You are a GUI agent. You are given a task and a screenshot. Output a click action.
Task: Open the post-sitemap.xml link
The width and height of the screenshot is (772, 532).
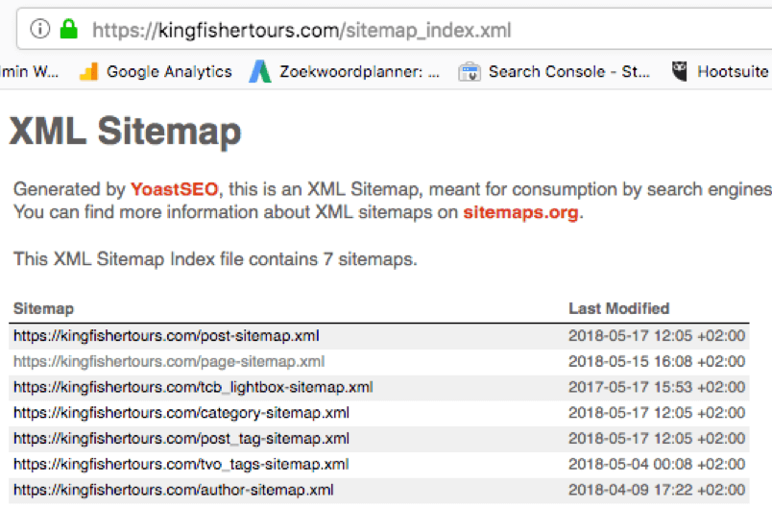(x=166, y=336)
